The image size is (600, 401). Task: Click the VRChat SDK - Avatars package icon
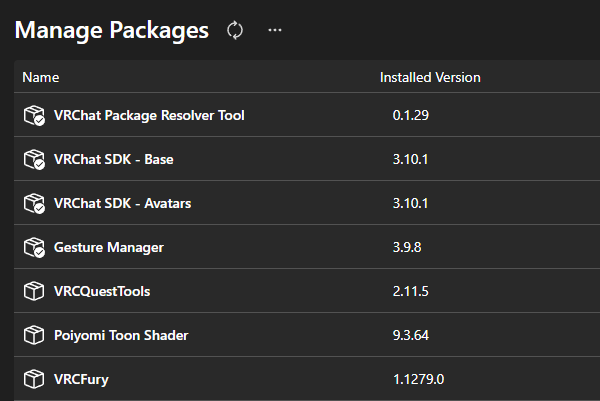pos(34,203)
